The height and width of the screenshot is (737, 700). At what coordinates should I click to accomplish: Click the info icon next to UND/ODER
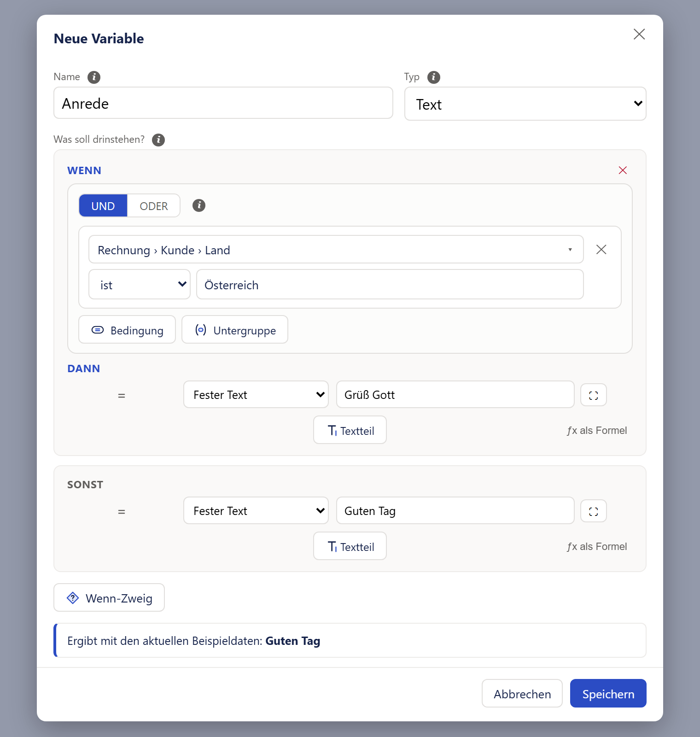(x=198, y=205)
